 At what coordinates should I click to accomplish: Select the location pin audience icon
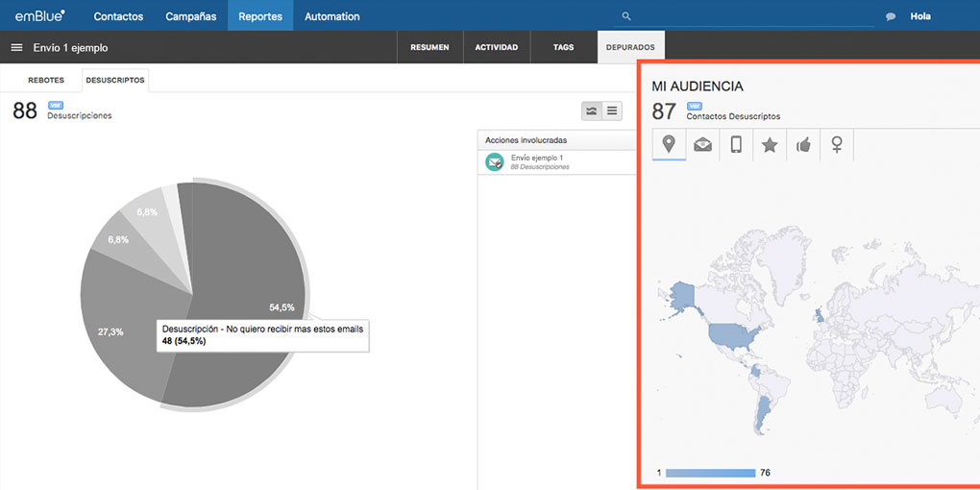pos(669,144)
